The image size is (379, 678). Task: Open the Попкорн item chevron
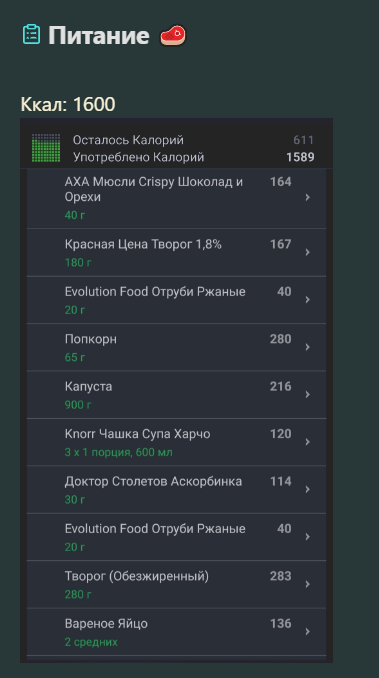tap(308, 347)
